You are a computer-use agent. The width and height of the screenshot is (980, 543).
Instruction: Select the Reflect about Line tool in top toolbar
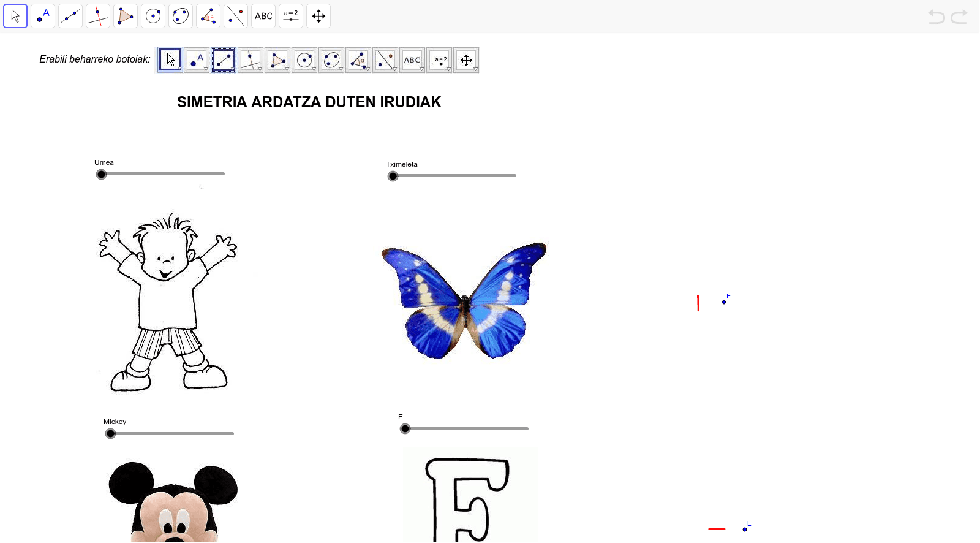coord(236,16)
